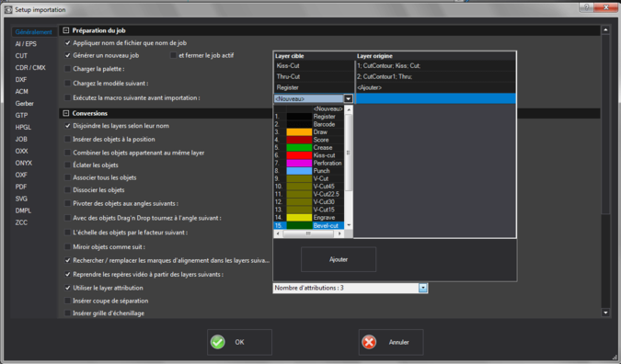
Task: Select the orange 'Draw' layer swatch
Action: tap(299, 132)
